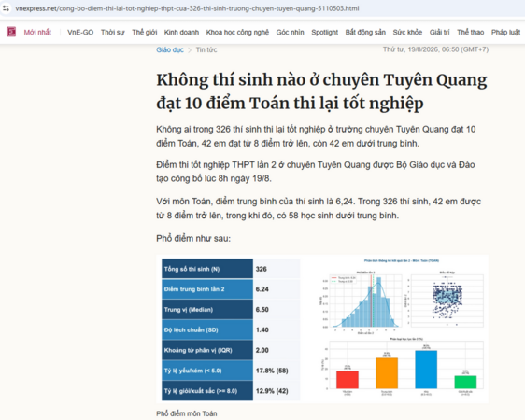Image resolution: width=525 pixels, height=420 pixels.
Task: Select Spotlight menu item
Action: (x=324, y=32)
